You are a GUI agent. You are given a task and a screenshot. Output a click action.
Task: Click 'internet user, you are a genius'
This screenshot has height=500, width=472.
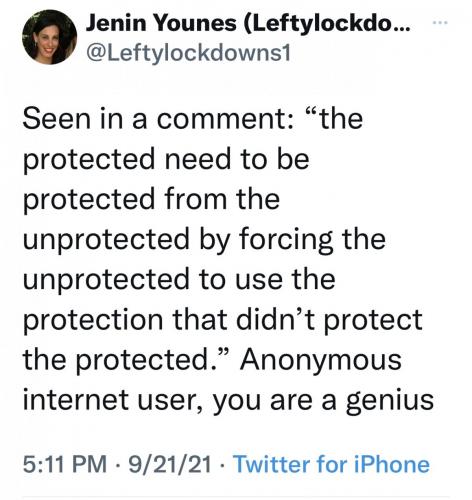click(x=228, y=401)
